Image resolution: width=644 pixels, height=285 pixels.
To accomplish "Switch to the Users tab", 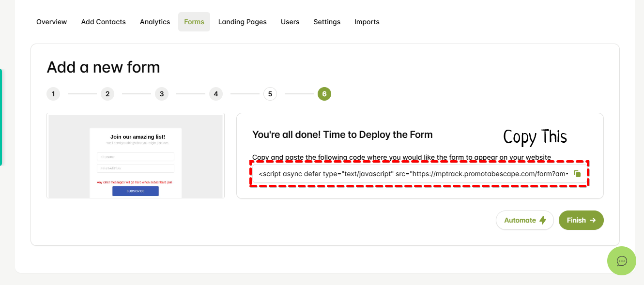I will coord(290,22).
